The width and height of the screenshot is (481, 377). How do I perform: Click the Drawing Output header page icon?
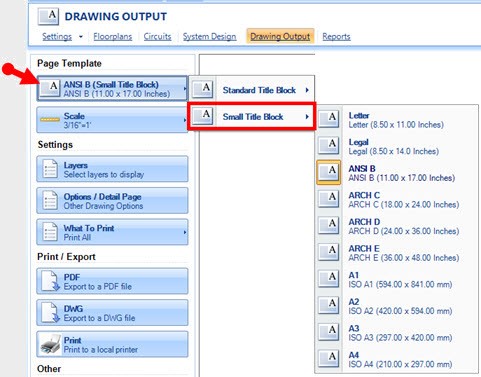click(48, 17)
